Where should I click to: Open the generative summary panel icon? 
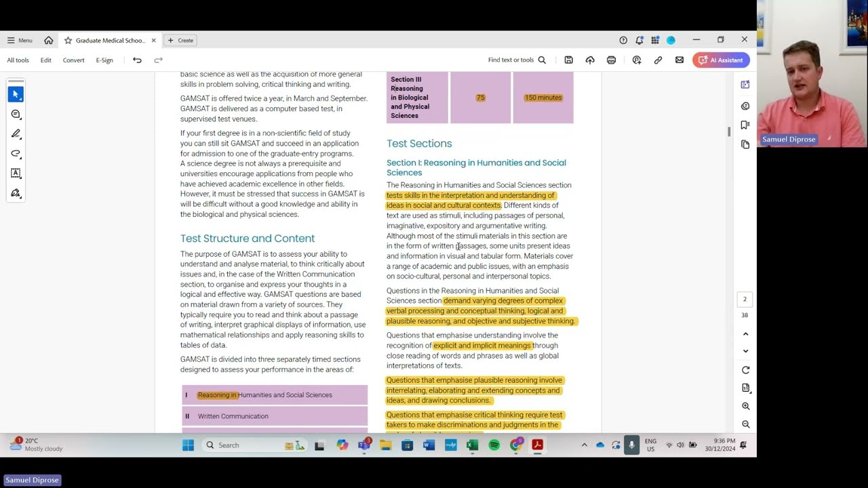[x=745, y=85]
